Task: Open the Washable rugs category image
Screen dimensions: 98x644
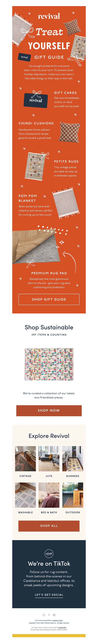Action: point(25,495)
